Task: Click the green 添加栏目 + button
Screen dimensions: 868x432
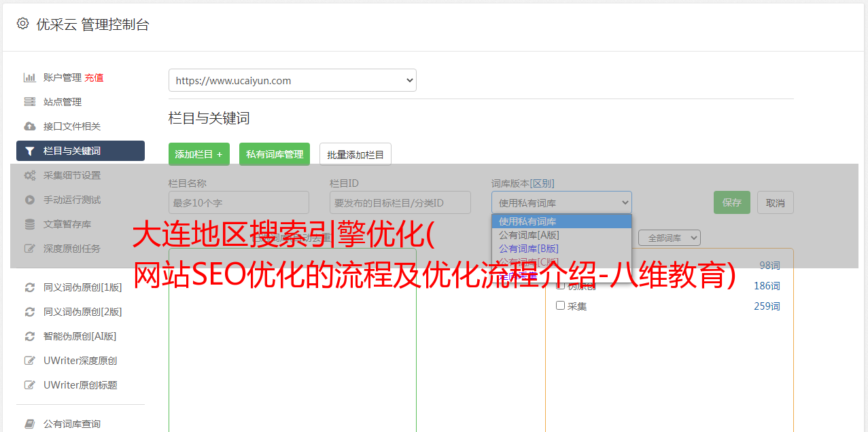Action: click(199, 154)
